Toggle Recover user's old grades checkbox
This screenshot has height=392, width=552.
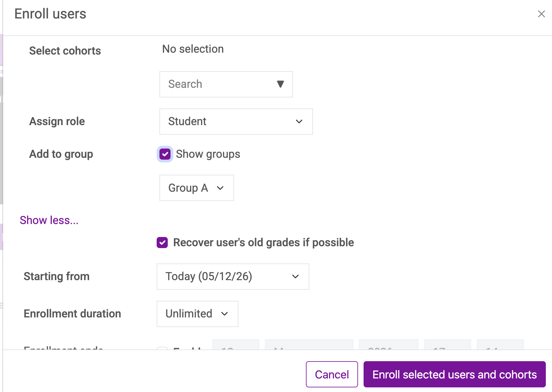point(162,243)
